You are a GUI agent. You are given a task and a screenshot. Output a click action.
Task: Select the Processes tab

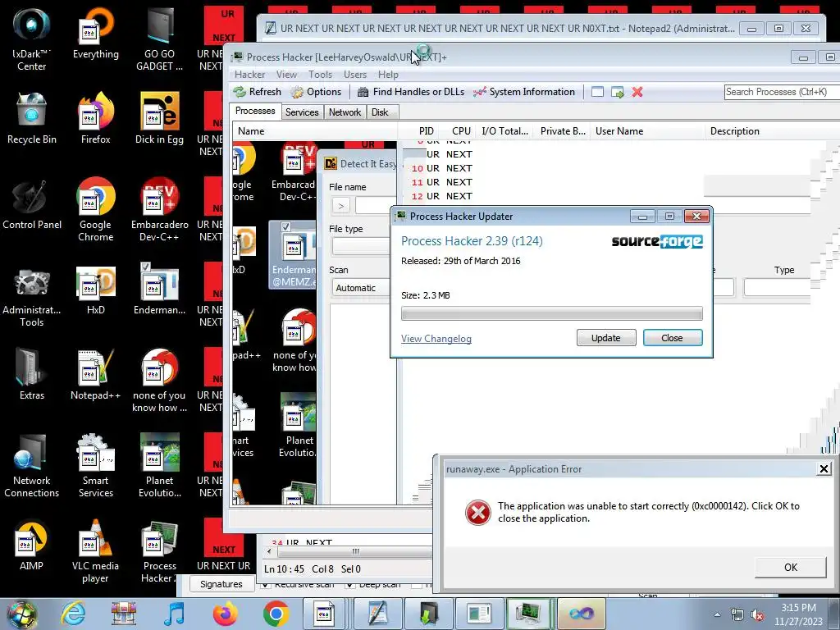pyautogui.click(x=255, y=111)
